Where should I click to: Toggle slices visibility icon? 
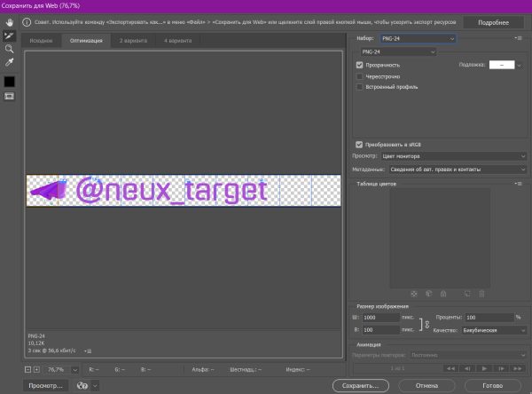click(x=9, y=96)
